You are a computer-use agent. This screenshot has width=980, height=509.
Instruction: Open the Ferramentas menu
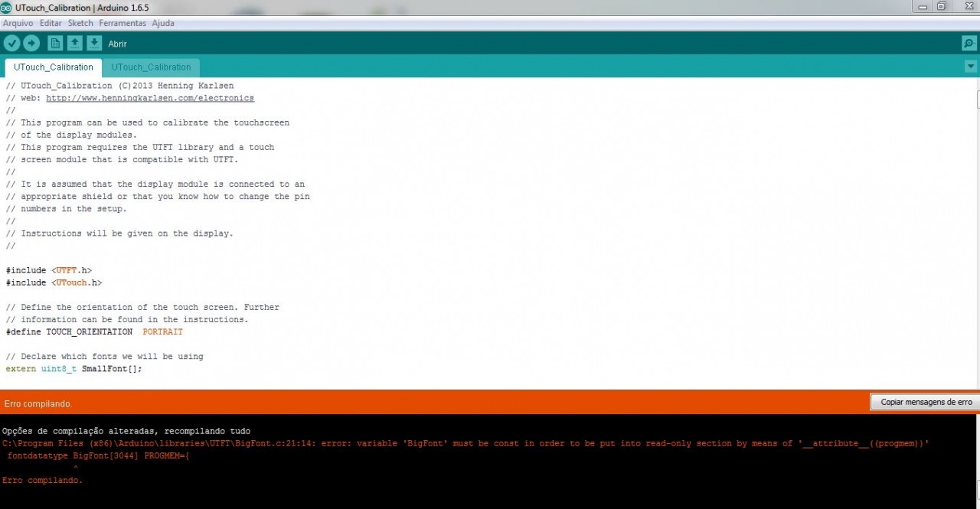coord(122,23)
